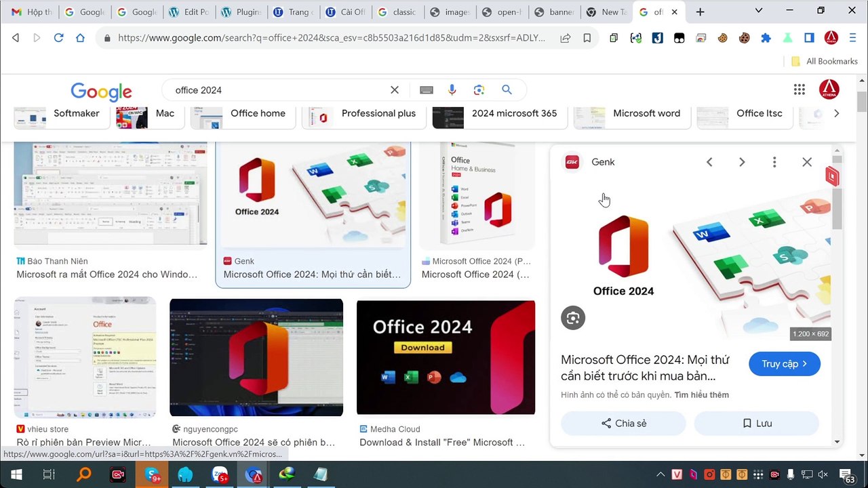Click the blue magnifier search button
Image resolution: width=868 pixels, height=488 pixels.
[x=507, y=90]
